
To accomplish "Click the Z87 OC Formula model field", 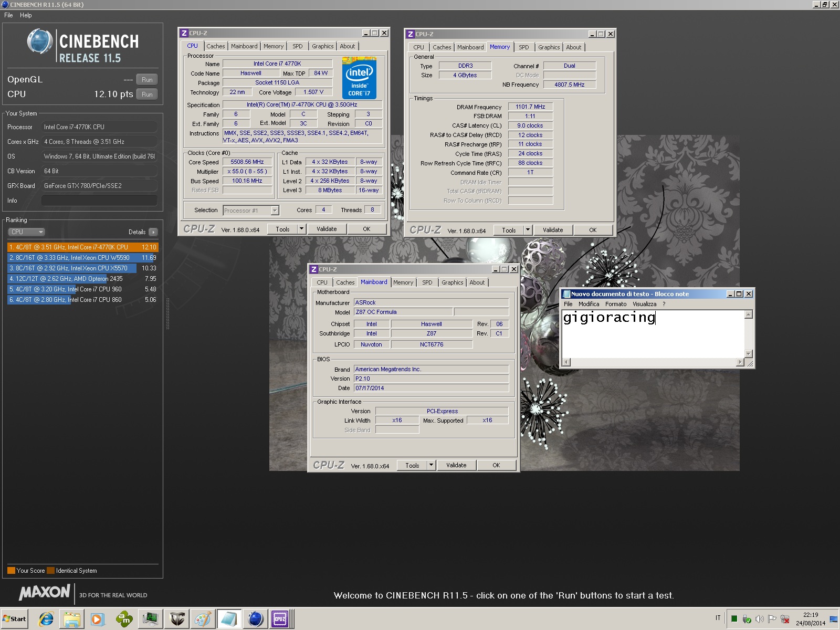I will click(x=403, y=312).
